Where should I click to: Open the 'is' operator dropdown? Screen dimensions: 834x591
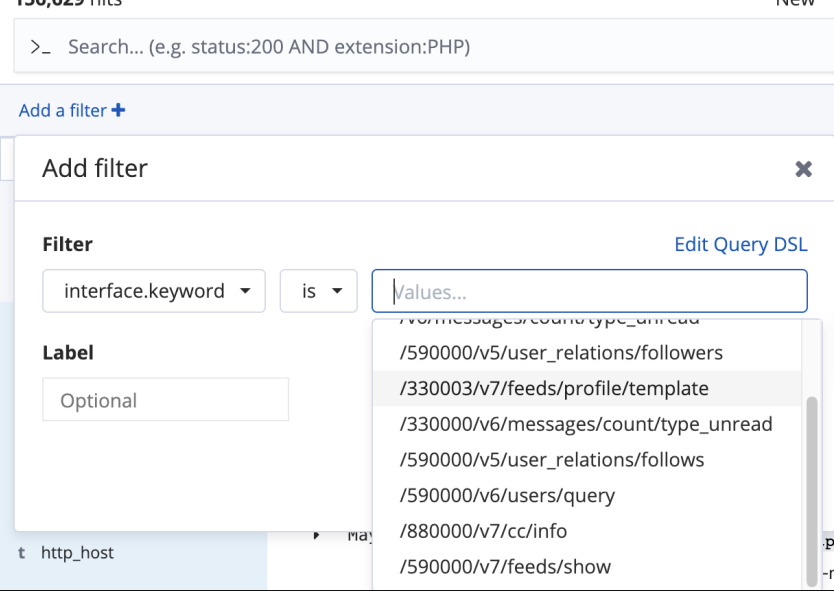pos(318,291)
